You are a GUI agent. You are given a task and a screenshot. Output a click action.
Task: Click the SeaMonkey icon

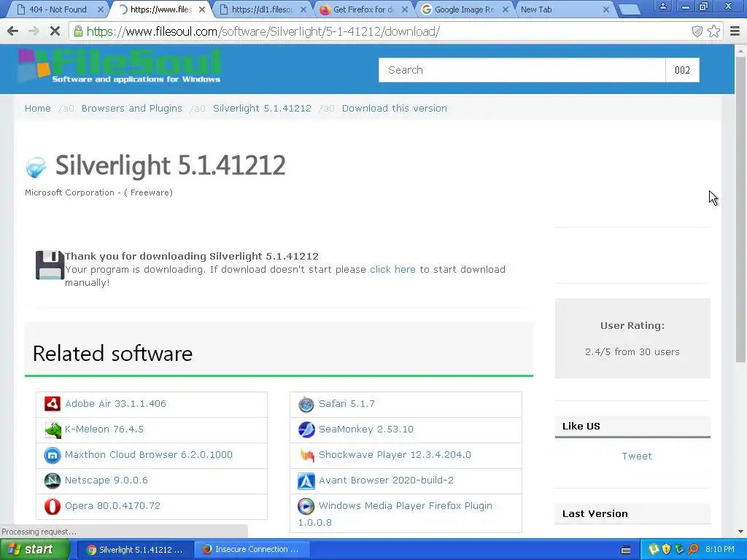pos(306,429)
